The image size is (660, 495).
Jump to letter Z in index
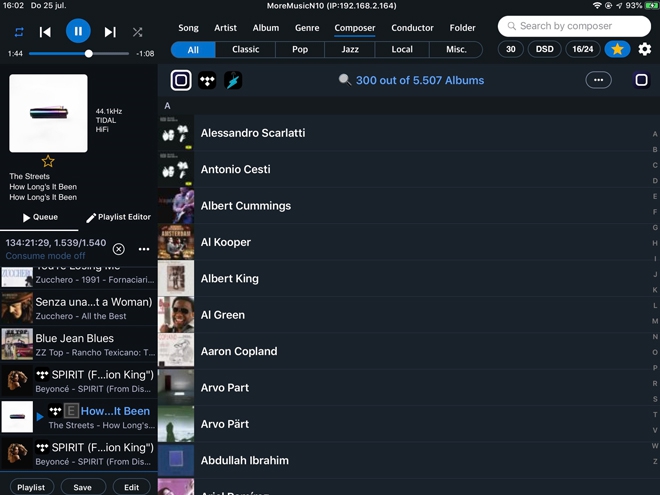655,461
